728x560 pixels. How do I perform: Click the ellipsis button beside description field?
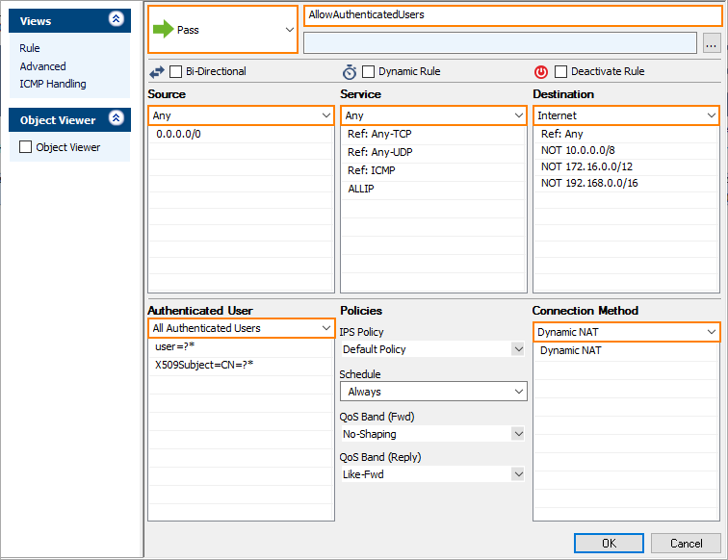[712, 43]
